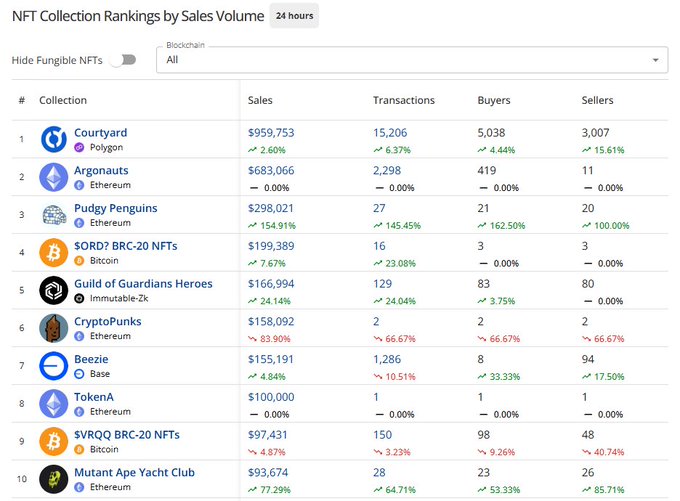The height and width of the screenshot is (501, 680).
Task: Click the Bitcoin chain icon under $VRQQ BRC-20
Action: [x=79, y=449]
